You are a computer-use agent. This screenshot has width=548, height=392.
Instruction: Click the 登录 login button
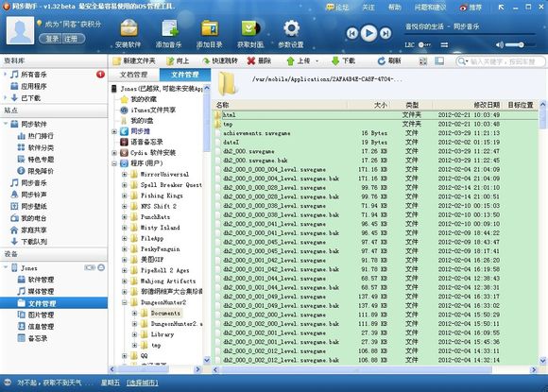pos(52,39)
